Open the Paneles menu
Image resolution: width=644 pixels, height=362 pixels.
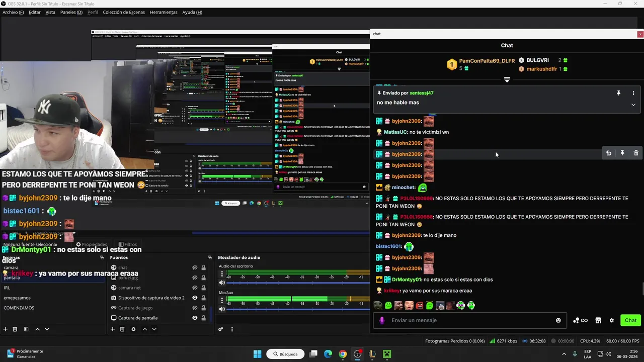(x=71, y=12)
